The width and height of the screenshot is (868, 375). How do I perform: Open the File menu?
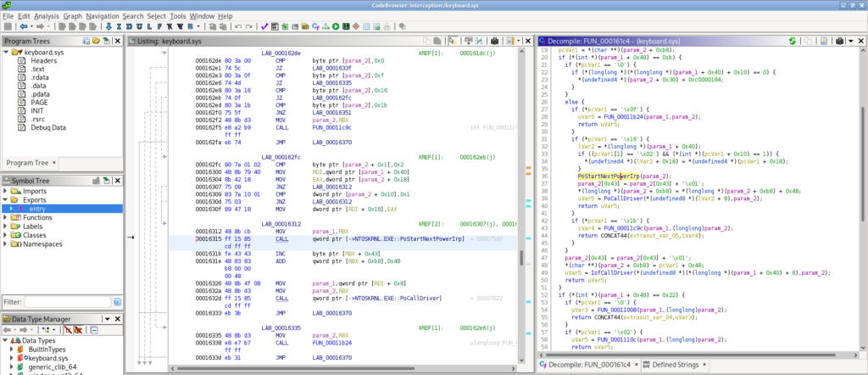pyautogui.click(x=8, y=16)
